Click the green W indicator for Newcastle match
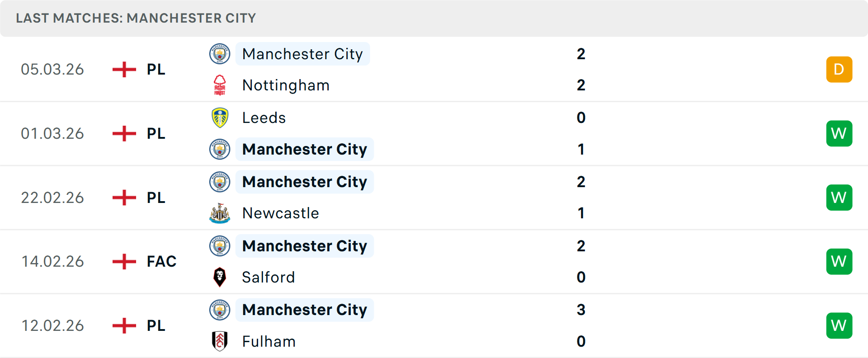The height and width of the screenshot is (358, 868). coord(839,198)
